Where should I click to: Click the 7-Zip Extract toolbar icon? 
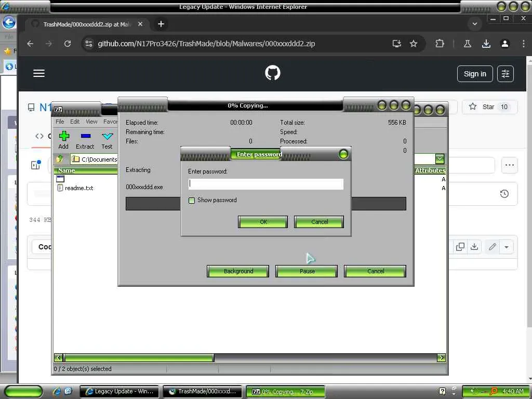click(85, 140)
